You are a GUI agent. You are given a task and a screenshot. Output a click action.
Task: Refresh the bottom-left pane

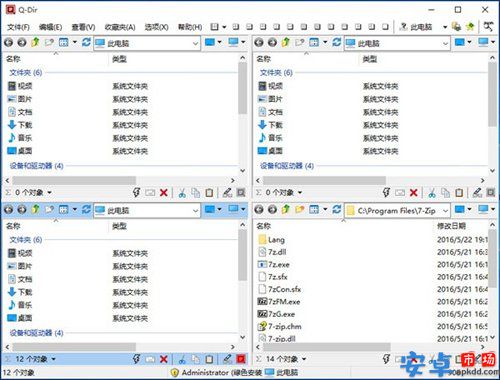click(x=86, y=209)
